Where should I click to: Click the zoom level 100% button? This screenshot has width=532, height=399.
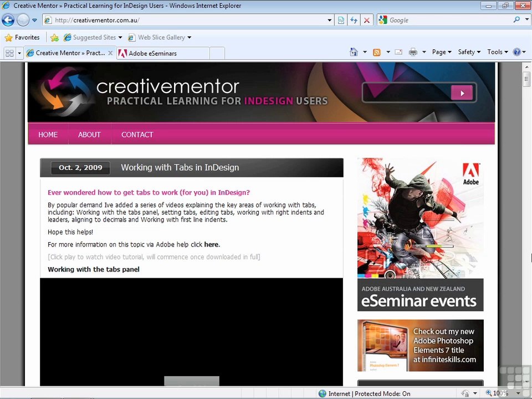pos(498,393)
